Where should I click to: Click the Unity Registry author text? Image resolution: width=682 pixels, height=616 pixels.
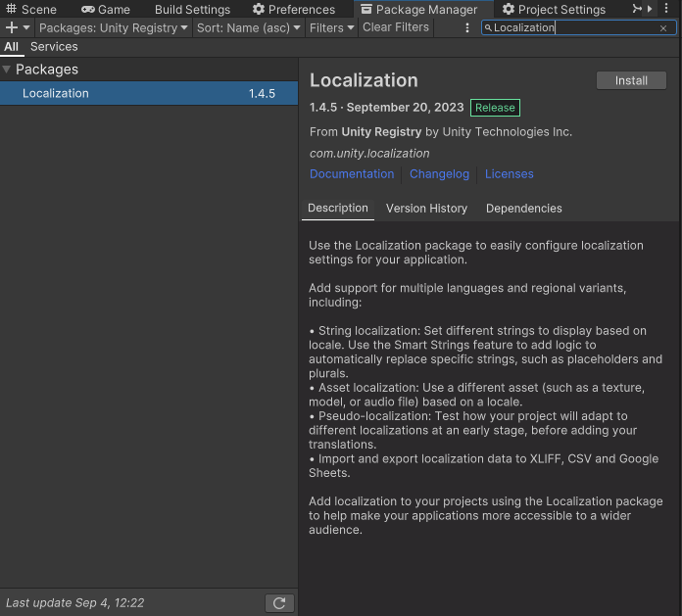point(381,132)
